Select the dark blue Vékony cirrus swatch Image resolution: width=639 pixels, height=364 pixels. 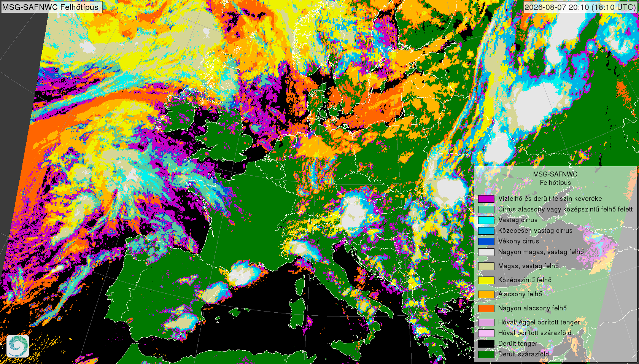point(486,241)
